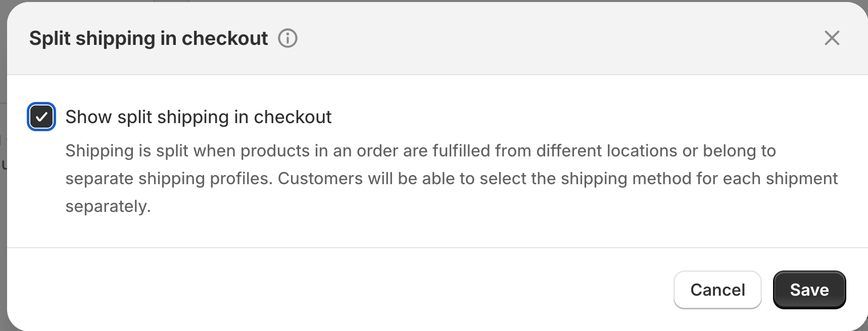Toggle the split shipping checkbox off

(41, 117)
